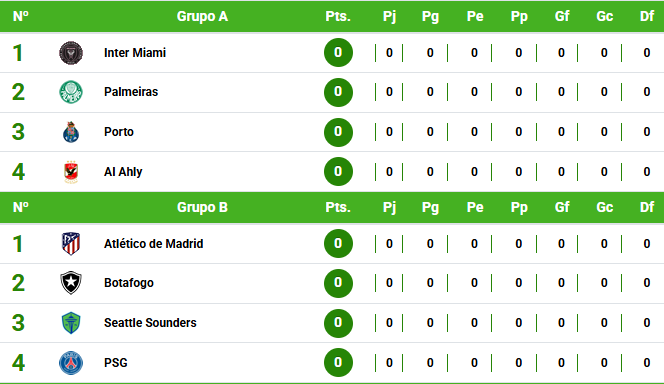Image resolution: width=664 pixels, height=384 pixels.
Task: Open the Botafogo team link
Action: coord(129,282)
